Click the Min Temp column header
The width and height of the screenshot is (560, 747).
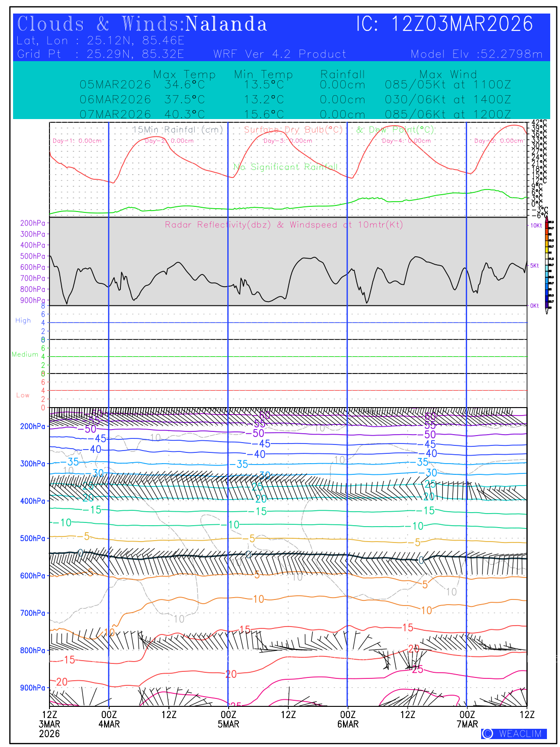[263, 75]
